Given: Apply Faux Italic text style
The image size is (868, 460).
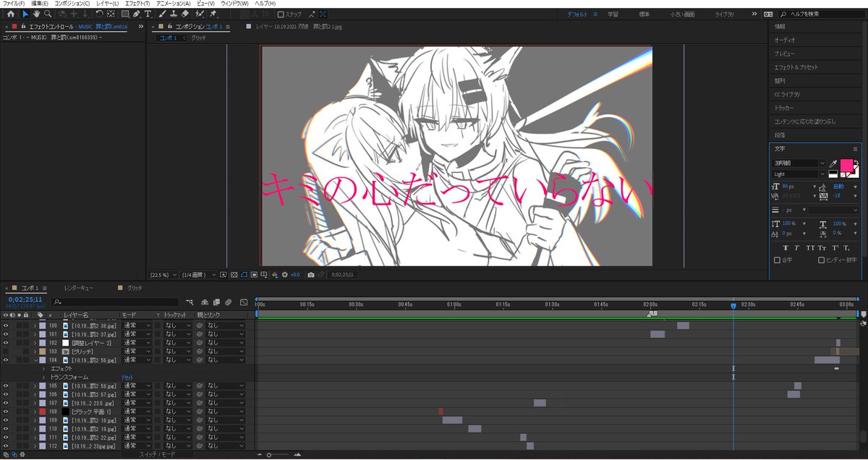Looking at the screenshot, I should (798, 248).
